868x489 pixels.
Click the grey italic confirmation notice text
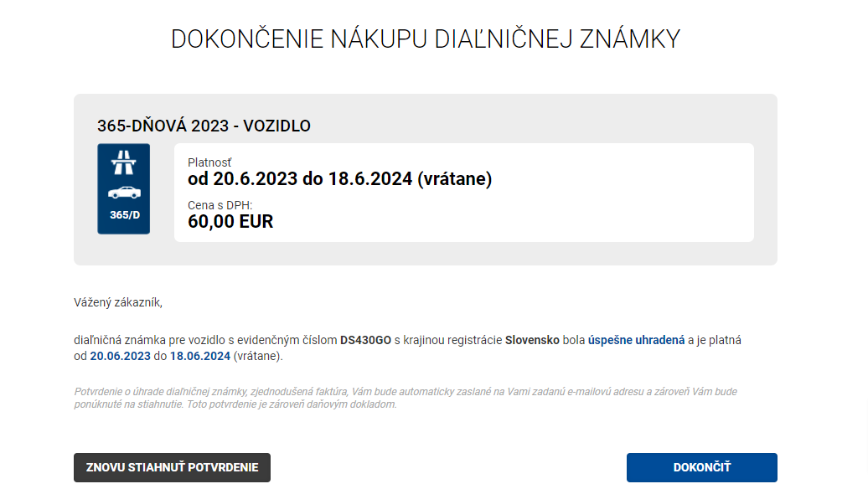point(406,398)
